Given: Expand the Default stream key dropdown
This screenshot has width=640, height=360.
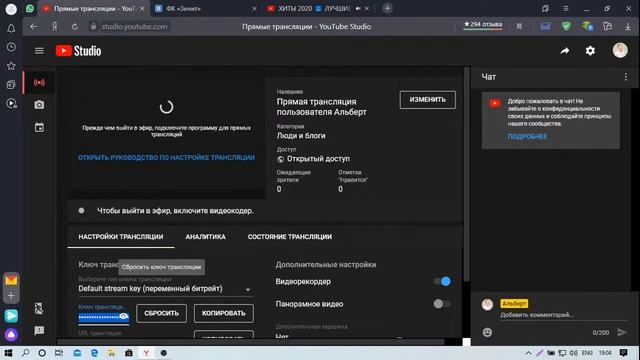Looking at the screenshot, I should coord(165,289).
